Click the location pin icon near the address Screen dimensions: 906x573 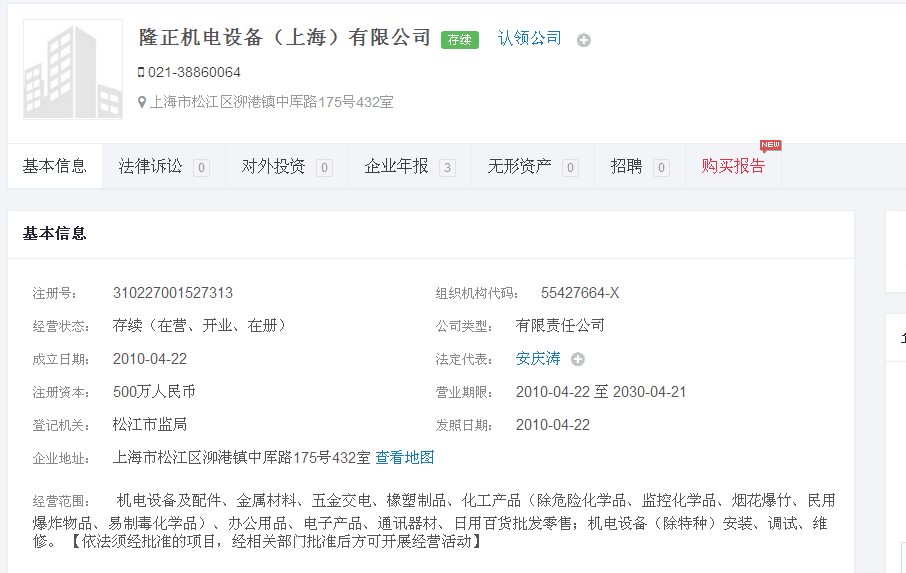142,102
